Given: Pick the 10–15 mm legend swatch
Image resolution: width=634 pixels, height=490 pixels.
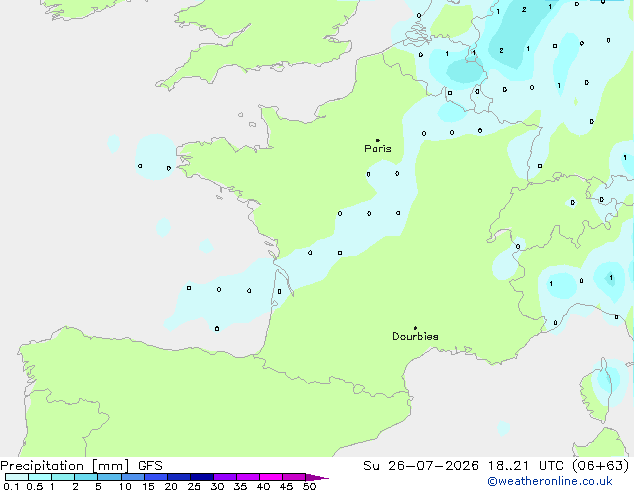Looking at the screenshot, I should (x=133, y=477).
